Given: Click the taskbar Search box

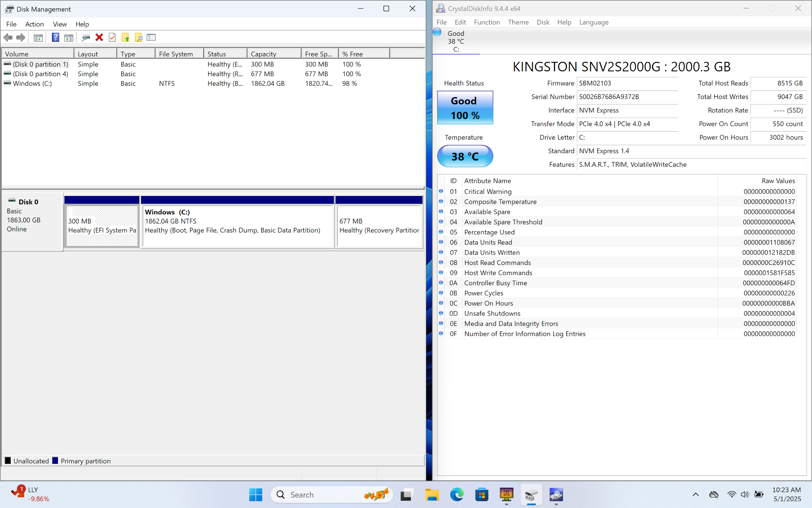Looking at the screenshot, I should (331, 495).
